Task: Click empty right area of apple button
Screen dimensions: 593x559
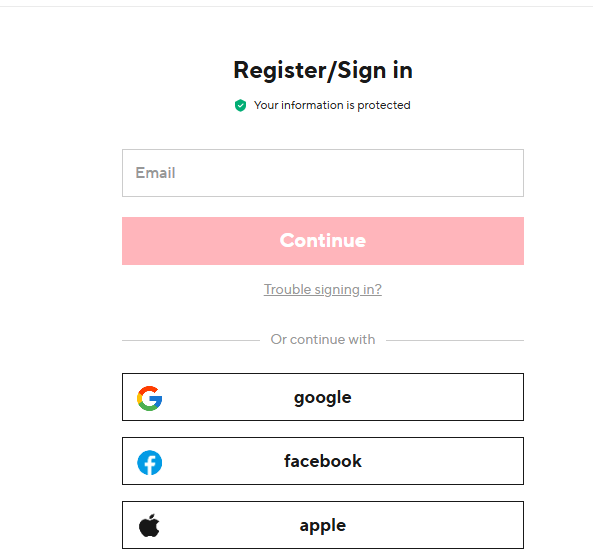Action: [435, 525]
